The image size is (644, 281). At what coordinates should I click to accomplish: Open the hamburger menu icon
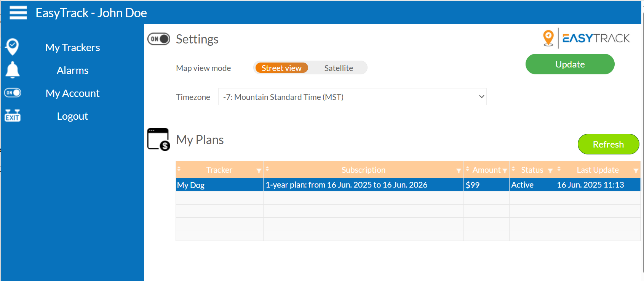pos(18,13)
